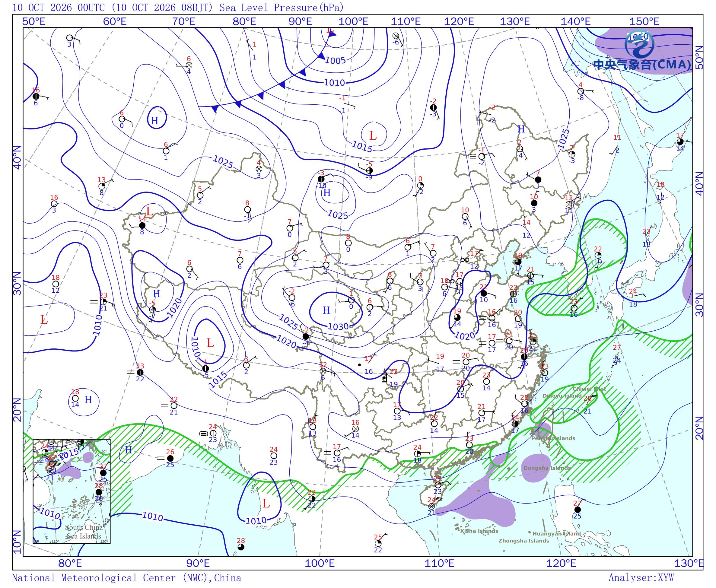
Task: Click the 1005 isobar label
Action: click(x=335, y=61)
